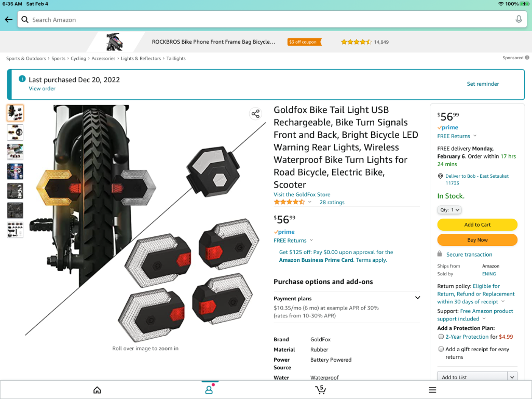Open the account profile icon

[209, 390]
